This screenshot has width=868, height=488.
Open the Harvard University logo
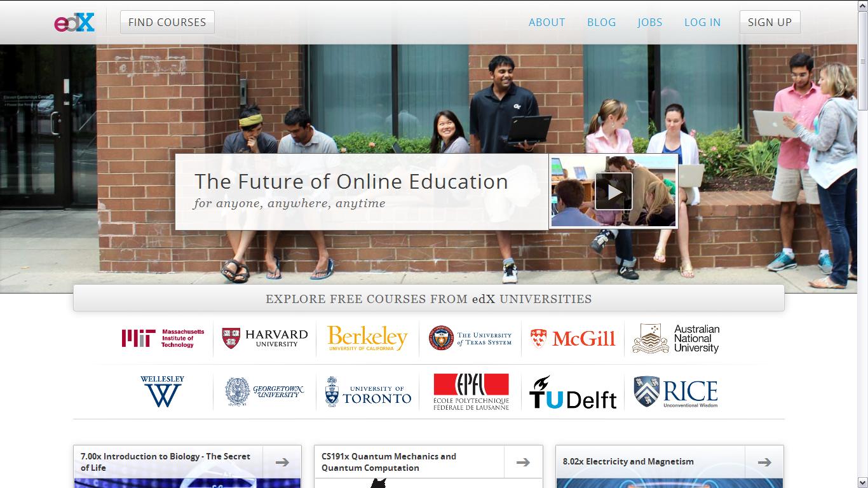264,338
